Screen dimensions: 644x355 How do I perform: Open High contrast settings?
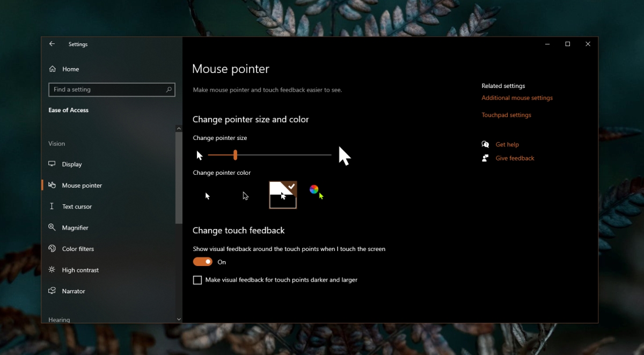point(80,270)
